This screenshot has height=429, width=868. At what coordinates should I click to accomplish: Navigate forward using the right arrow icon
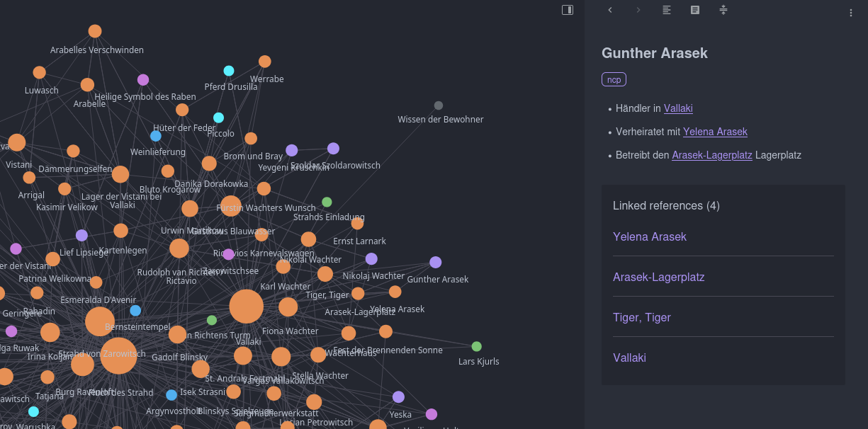pyautogui.click(x=638, y=10)
